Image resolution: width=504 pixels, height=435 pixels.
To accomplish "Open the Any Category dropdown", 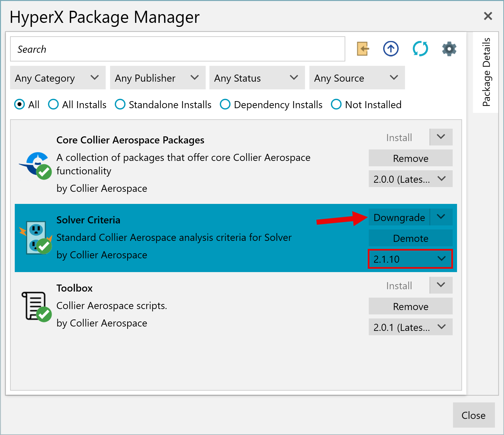I will click(x=58, y=78).
